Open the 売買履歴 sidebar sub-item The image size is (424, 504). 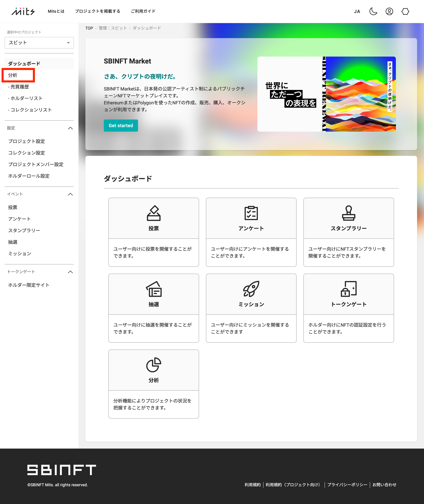click(18, 87)
